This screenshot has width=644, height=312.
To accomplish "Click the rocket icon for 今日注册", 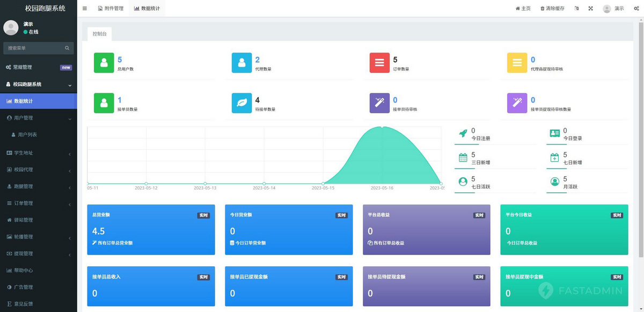I will click(463, 134).
